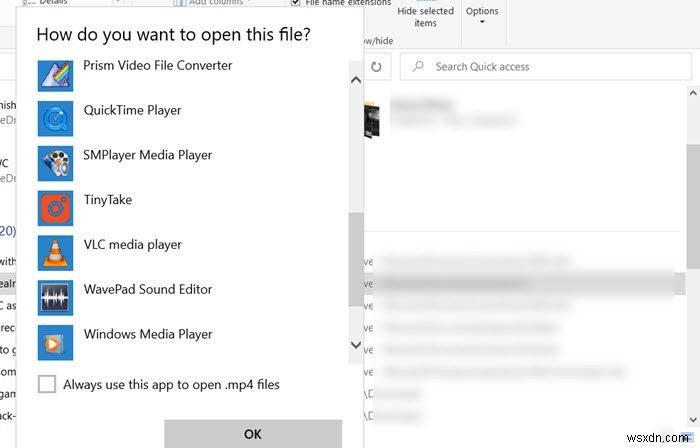Select the TinyTake label
Viewport: 700px width, 448px height.
tap(108, 200)
